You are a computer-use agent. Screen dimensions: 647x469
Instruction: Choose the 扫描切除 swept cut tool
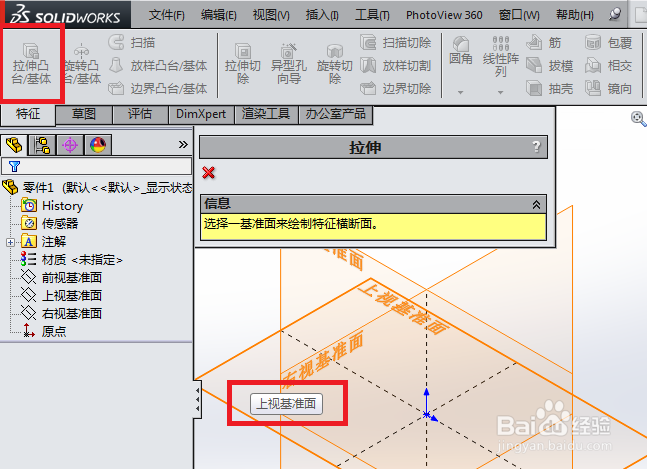(396, 42)
